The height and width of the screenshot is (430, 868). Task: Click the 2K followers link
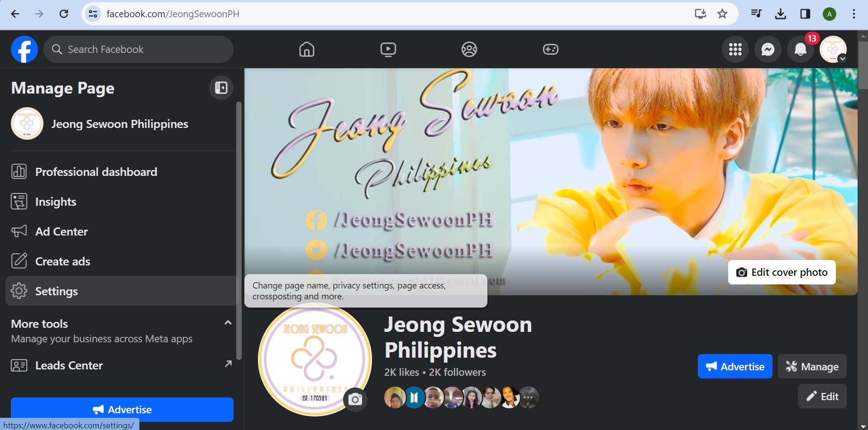(x=457, y=372)
